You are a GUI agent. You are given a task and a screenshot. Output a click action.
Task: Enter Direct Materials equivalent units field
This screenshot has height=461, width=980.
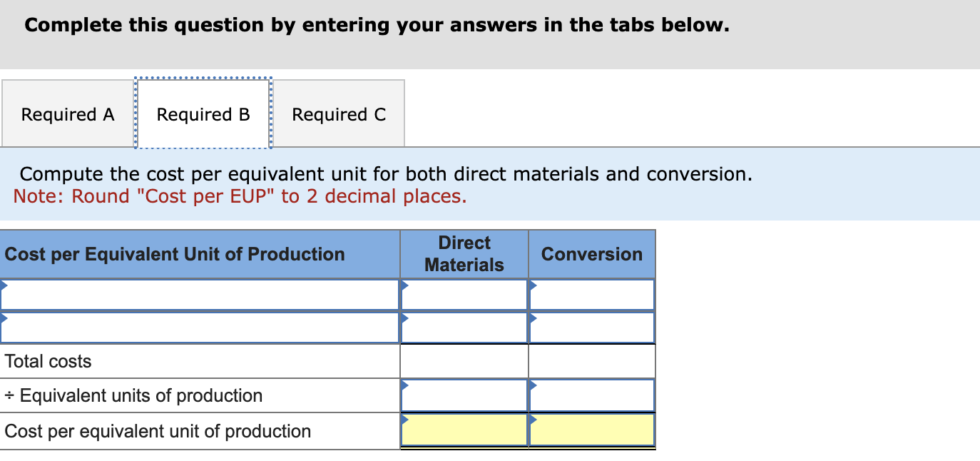pyautogui.click(x=464, y=395)
